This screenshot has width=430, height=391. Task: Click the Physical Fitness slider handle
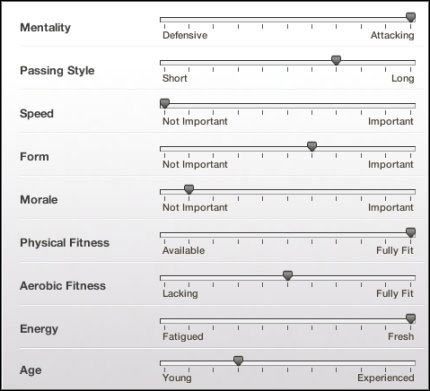click(x=411, y=232)
